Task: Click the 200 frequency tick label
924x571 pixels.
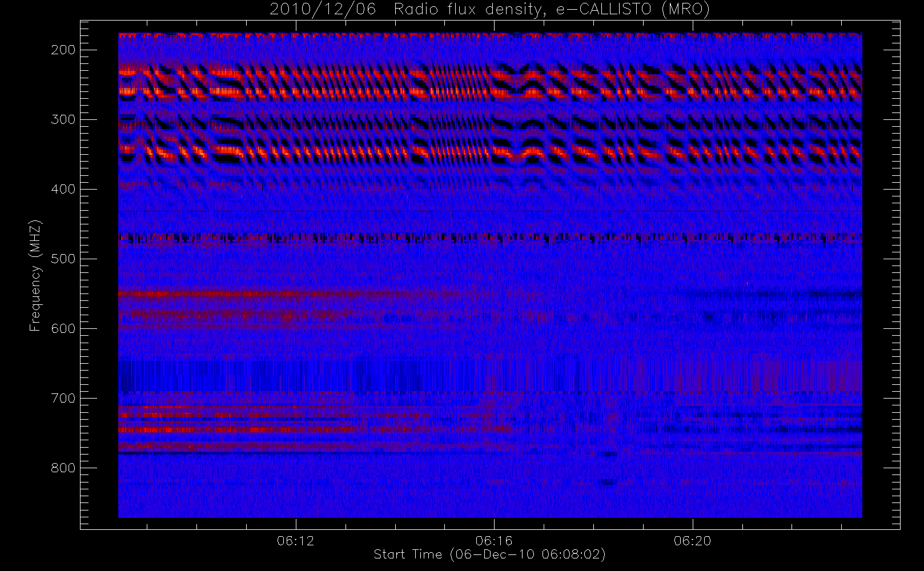Action: (63, 50)
